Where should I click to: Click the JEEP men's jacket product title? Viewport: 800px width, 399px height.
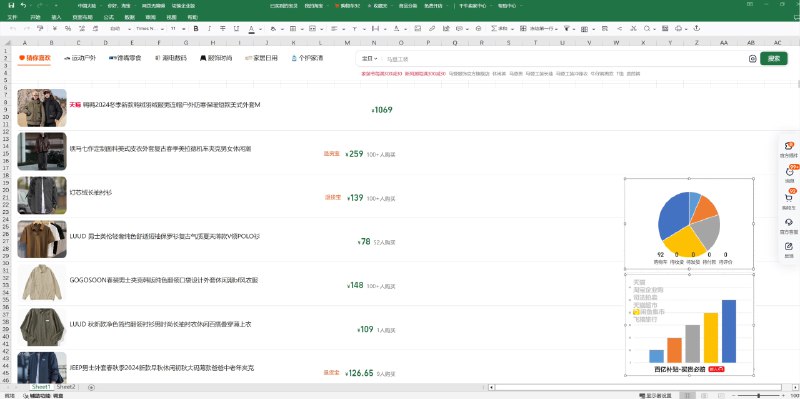pos(162,368)
